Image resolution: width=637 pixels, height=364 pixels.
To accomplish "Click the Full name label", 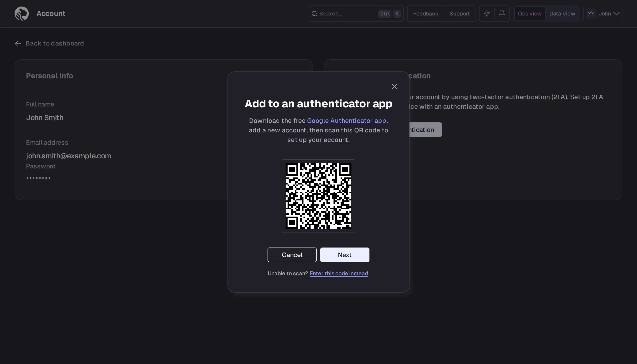I will [40, 104].
